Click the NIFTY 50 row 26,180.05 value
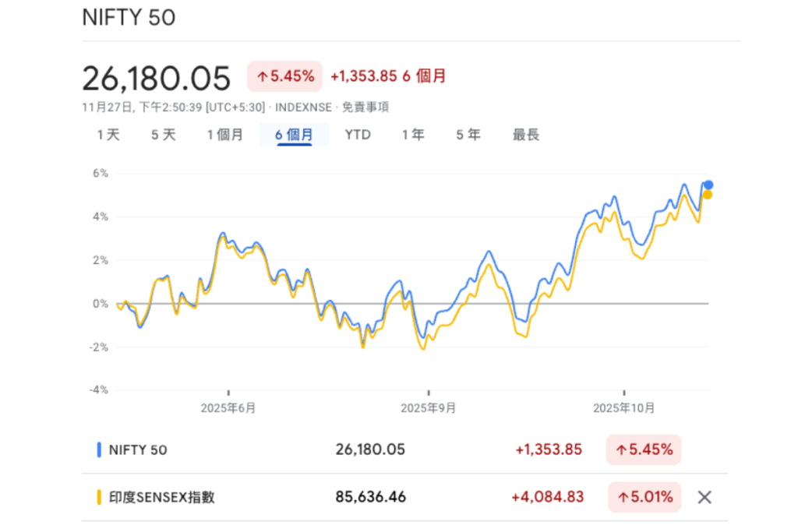Viewport: 798px width, 532px height. tap(370, 449)
